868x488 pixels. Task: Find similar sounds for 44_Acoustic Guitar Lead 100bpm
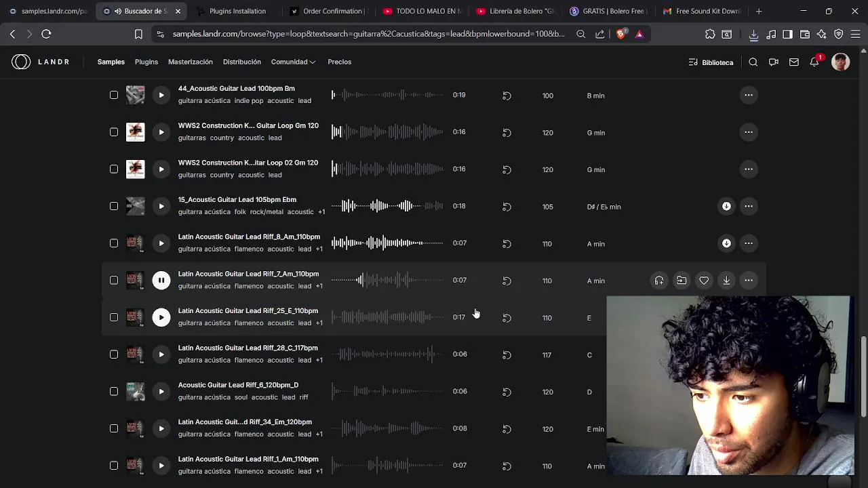(507, 96)
